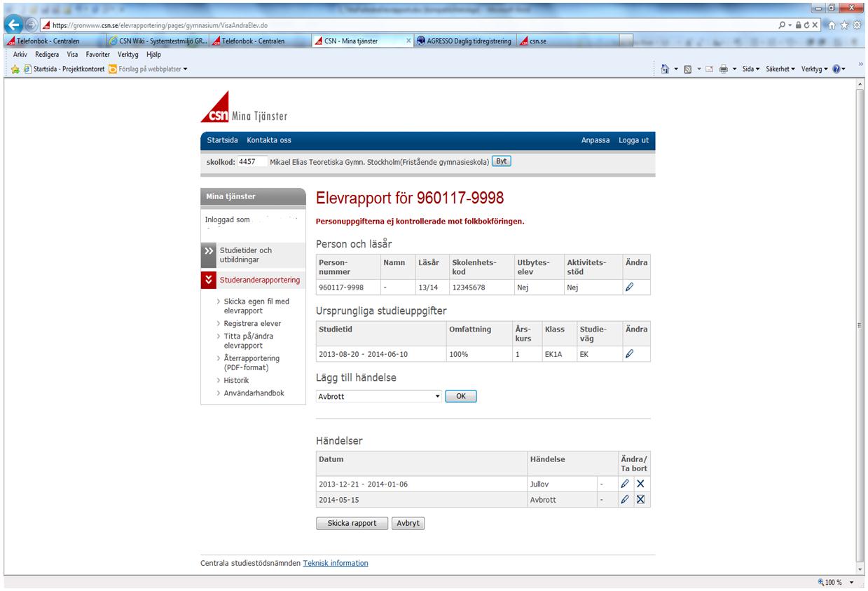
Task: Edit Person och läsår row with pencil icon
Action: click(x=629, y=287)
